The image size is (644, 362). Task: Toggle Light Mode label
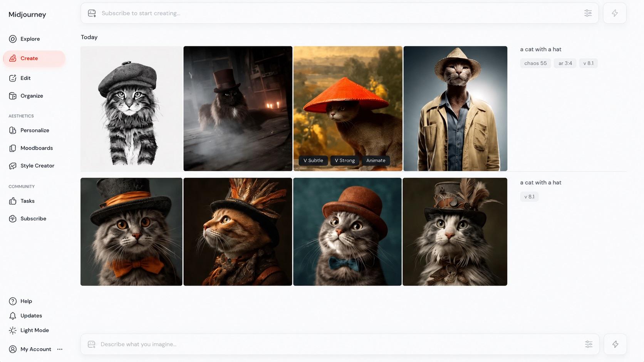point(35,330)
